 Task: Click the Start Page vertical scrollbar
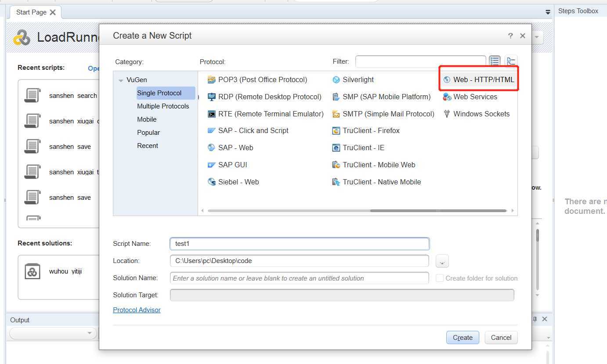pyautogui.click(x=538, y=236)
